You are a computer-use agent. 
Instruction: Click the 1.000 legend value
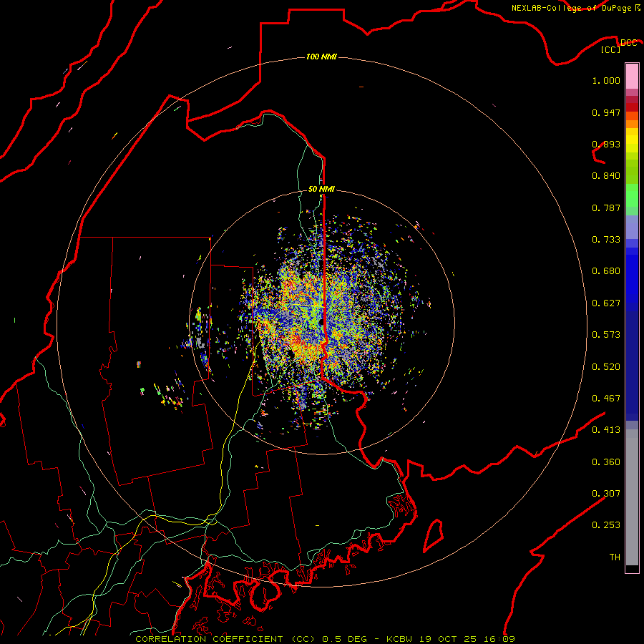click(x=606, y=80)
